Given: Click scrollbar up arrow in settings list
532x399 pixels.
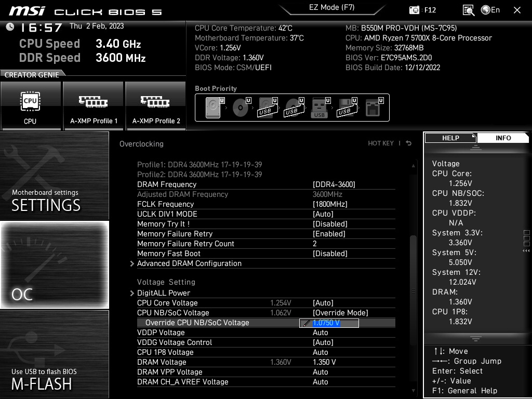Looking at the screenshot, I should [x=413, y=166].
